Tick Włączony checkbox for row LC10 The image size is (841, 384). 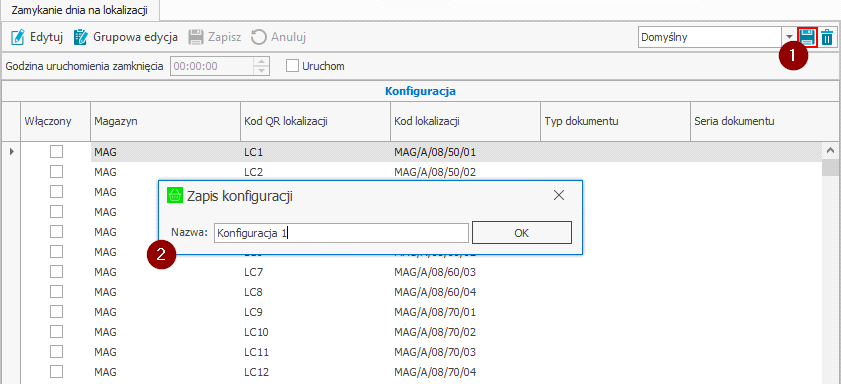[56, 332]
